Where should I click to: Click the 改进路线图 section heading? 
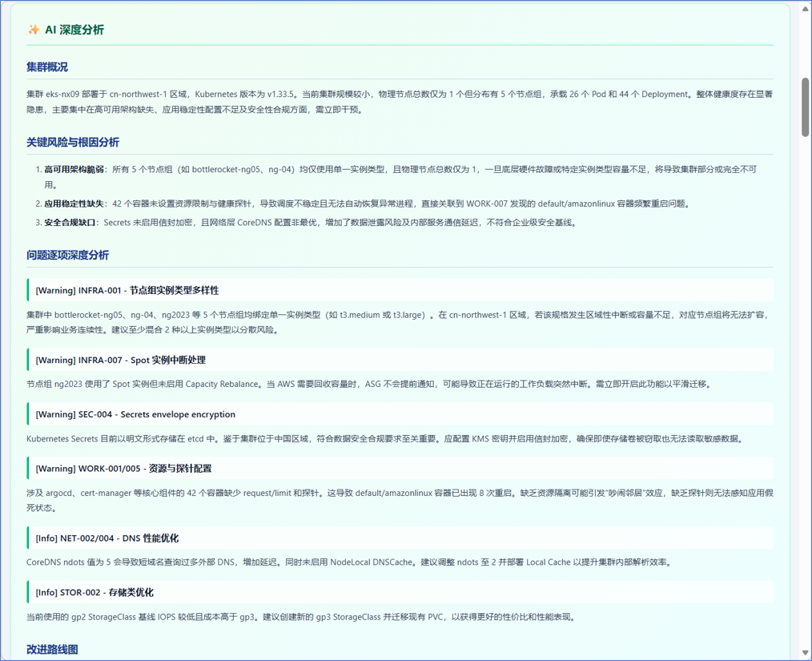click(52, 649)
